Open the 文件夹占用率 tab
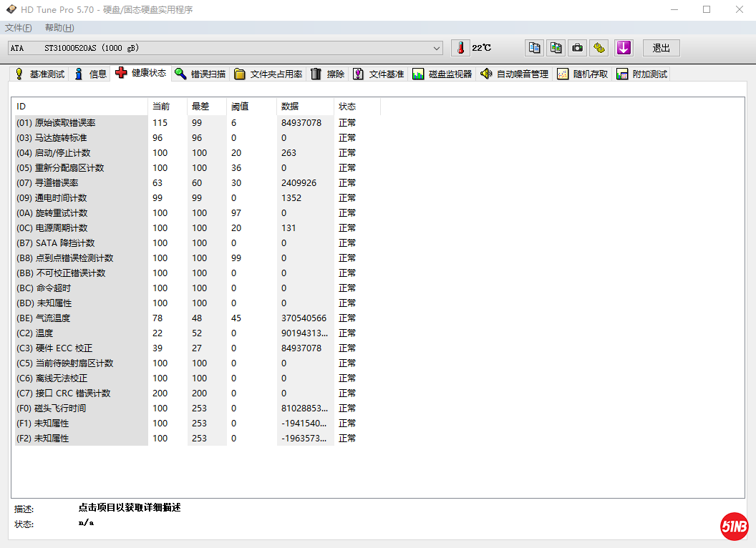The height and width of the screenshot is (548, 756). (268, 74)
